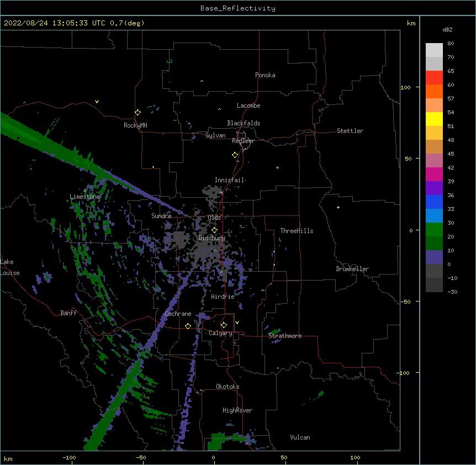Click the yellow V marker northwest of RockyMH
The height and width of the screenshot is (465, 476).
(97, 102)
